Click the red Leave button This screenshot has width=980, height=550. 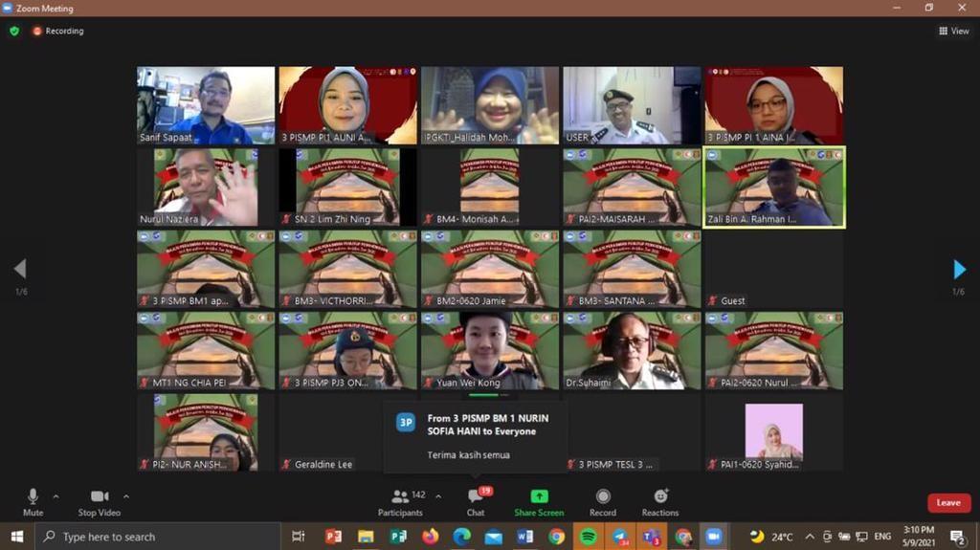coord(947,502)
